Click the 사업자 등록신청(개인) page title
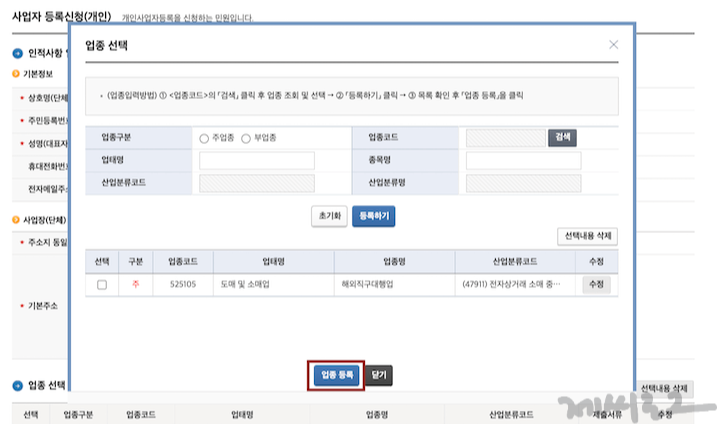Image resolution: width=720 pixels, height=424 pixels. pyautogui.click(x=62, y=17)
